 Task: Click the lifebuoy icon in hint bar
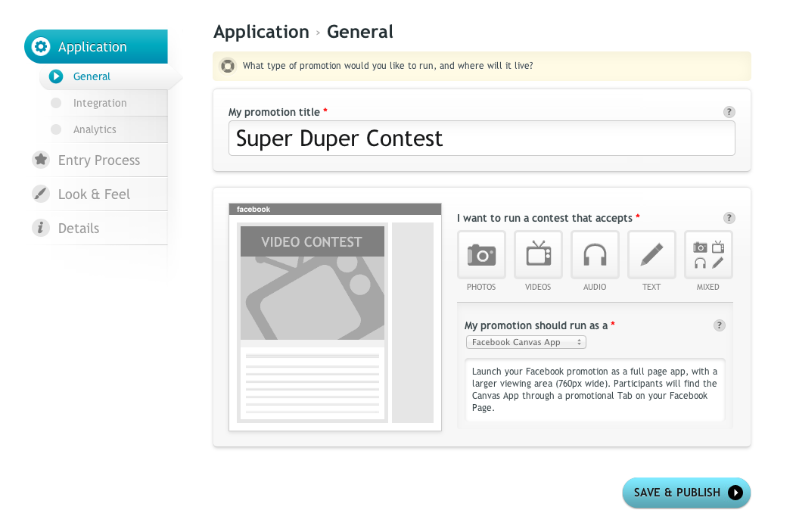coord(228,66)
